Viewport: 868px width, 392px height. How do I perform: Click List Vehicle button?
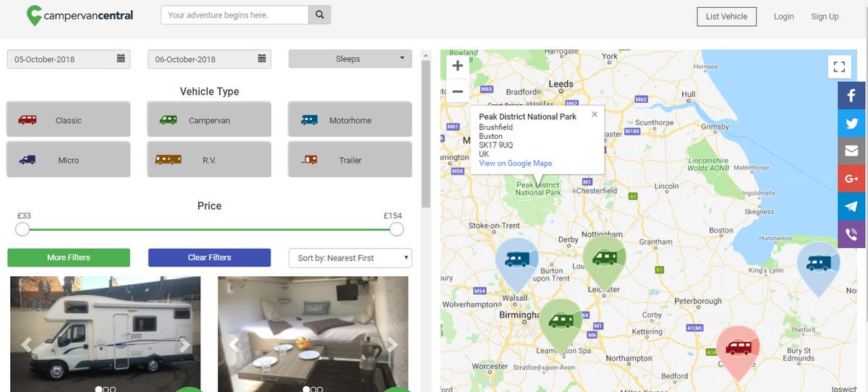coord(727,17)
